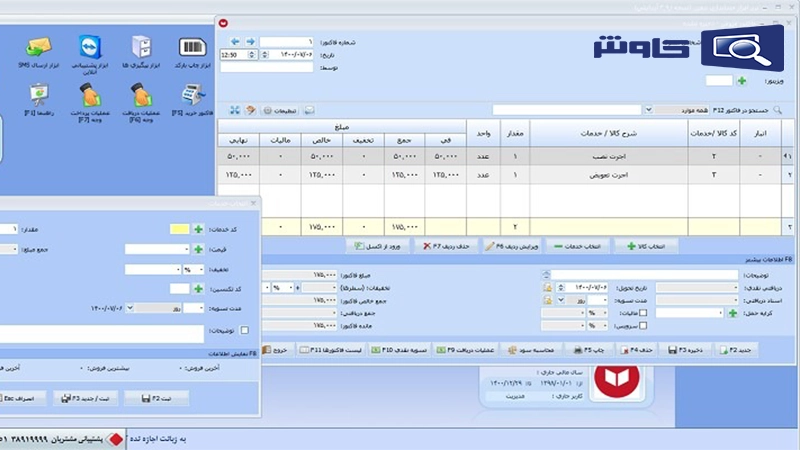
Task: Click cancel Esc button in services dialog
Action: (21, 398)
